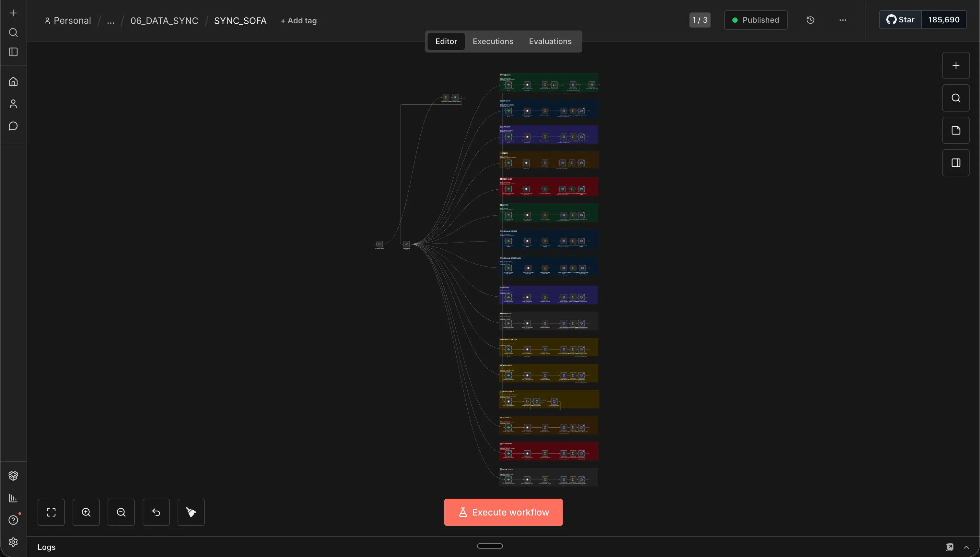Zoom out of the canvas
This screenshot has height=557, width=980.
pyautogui.click(x=121, y=512)
